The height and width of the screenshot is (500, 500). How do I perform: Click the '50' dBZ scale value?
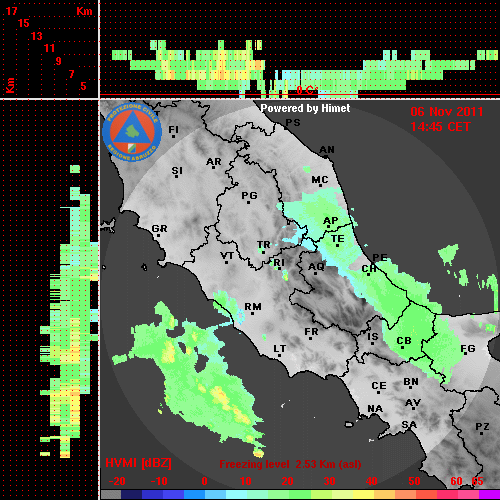(414, 481)
